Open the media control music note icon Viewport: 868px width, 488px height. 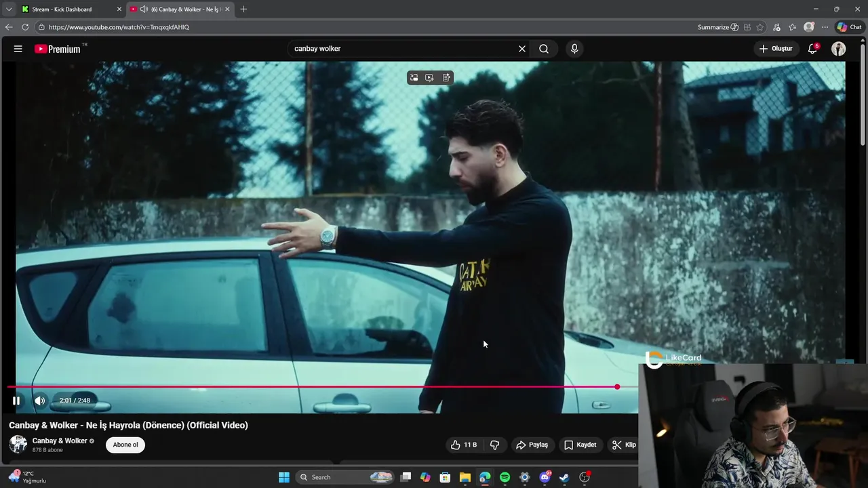click(x=776, y=27)
